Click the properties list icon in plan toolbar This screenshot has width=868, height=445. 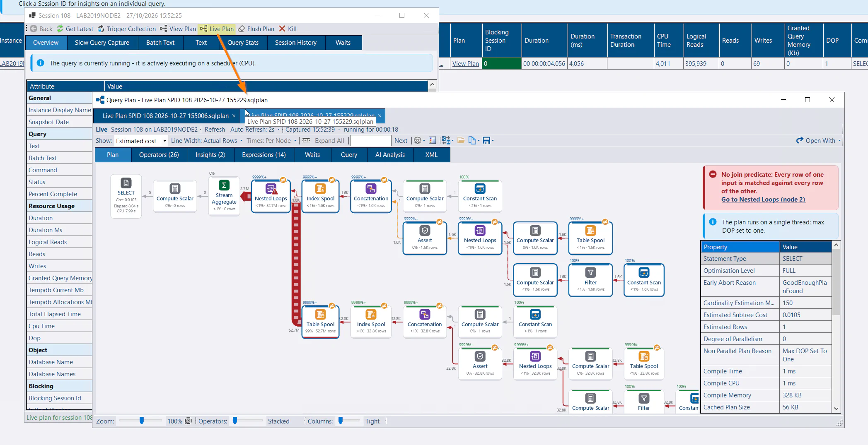[x=433, y=141]
